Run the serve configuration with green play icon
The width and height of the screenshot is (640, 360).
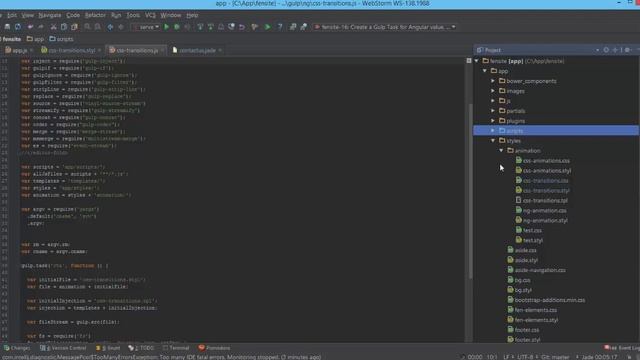(167, 27)
